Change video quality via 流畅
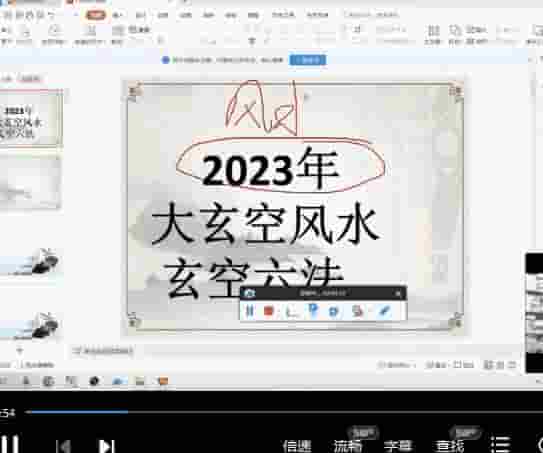Screen dimensions: 543x453 pyautogui.click(x=347, y=446)
